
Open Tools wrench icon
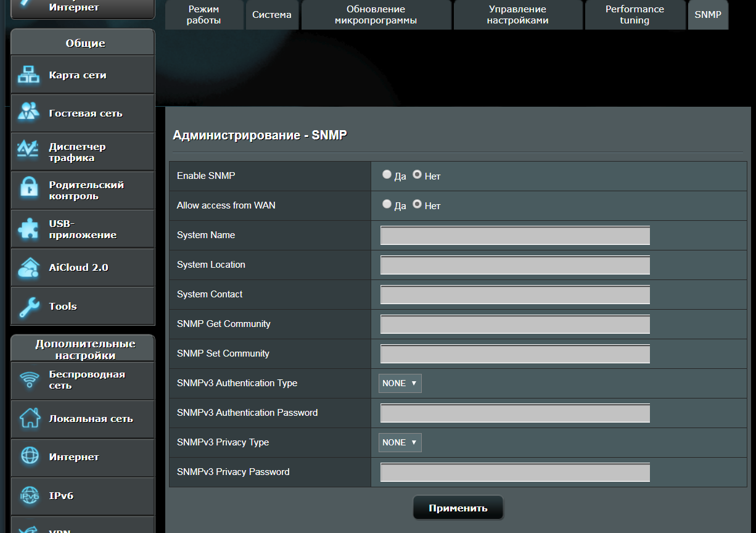point(28,306)
